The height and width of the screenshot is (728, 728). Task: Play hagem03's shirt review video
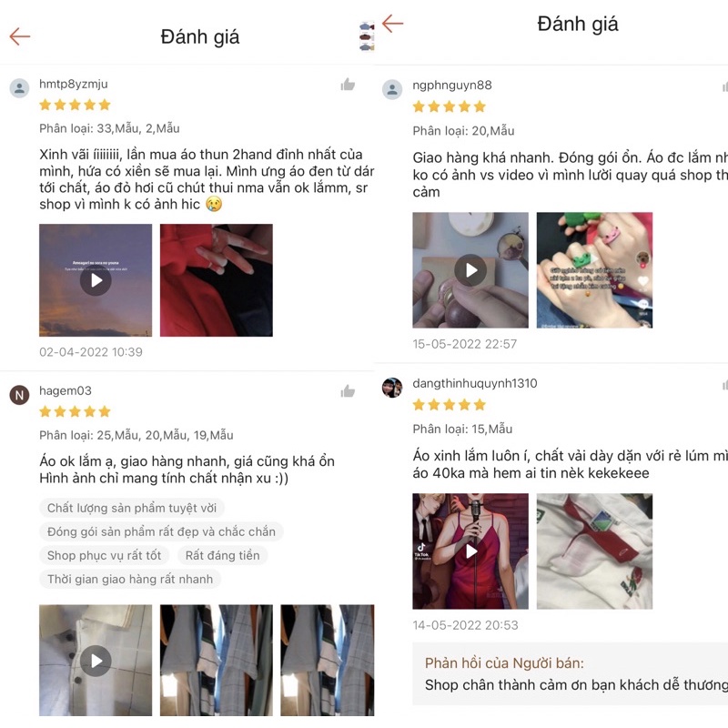[x=96, y=661]
